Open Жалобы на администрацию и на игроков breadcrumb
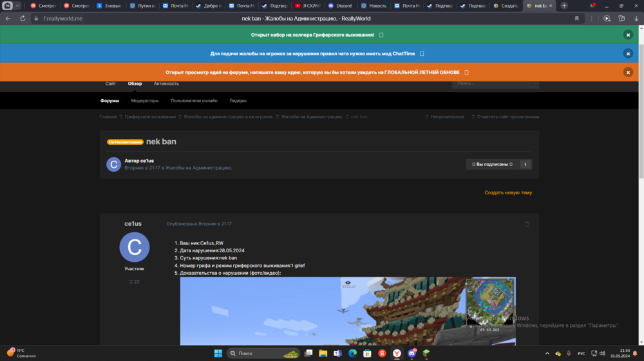This screenshot has height=361, width=644. tap(229, 117)
